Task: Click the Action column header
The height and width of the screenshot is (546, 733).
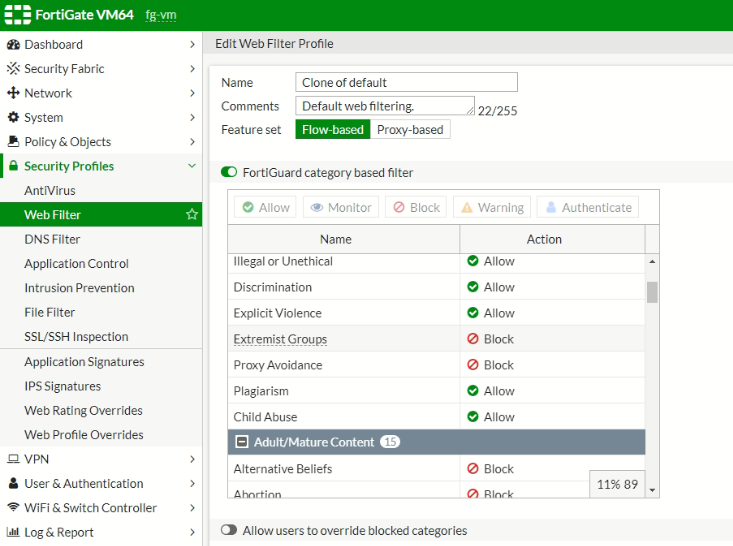Action: pos(553,239)
